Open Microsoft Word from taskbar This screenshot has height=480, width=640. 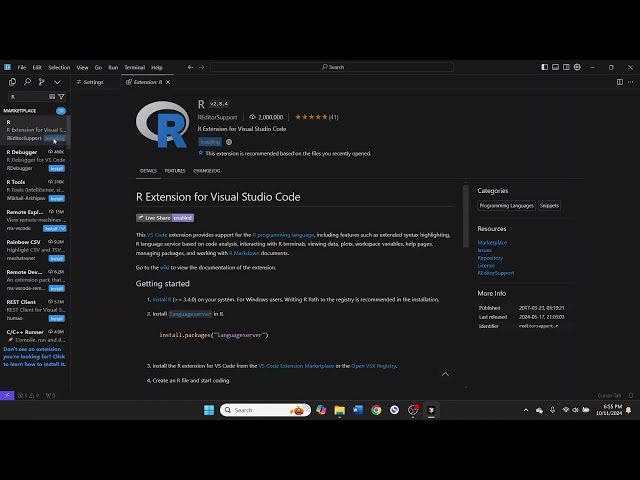pos(358,410)
